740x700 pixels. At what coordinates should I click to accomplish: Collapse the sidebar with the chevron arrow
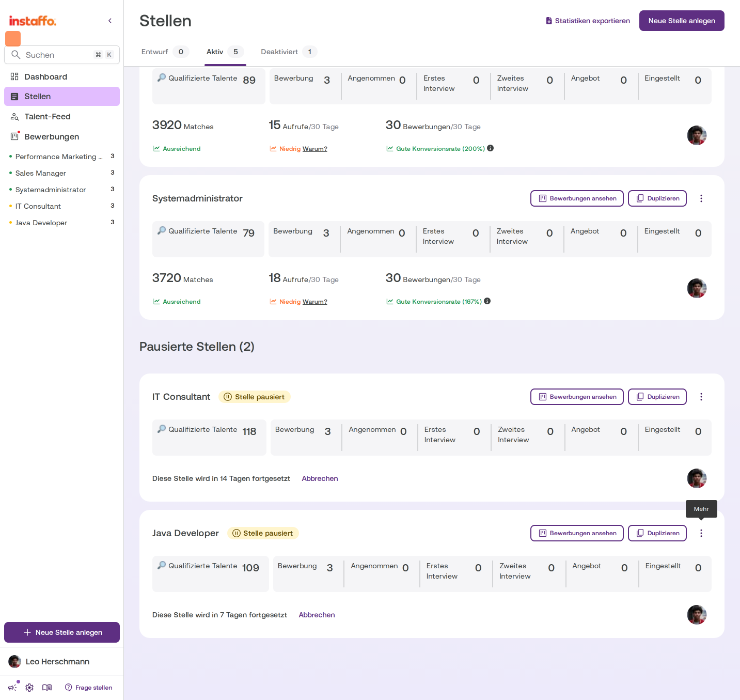110,21
